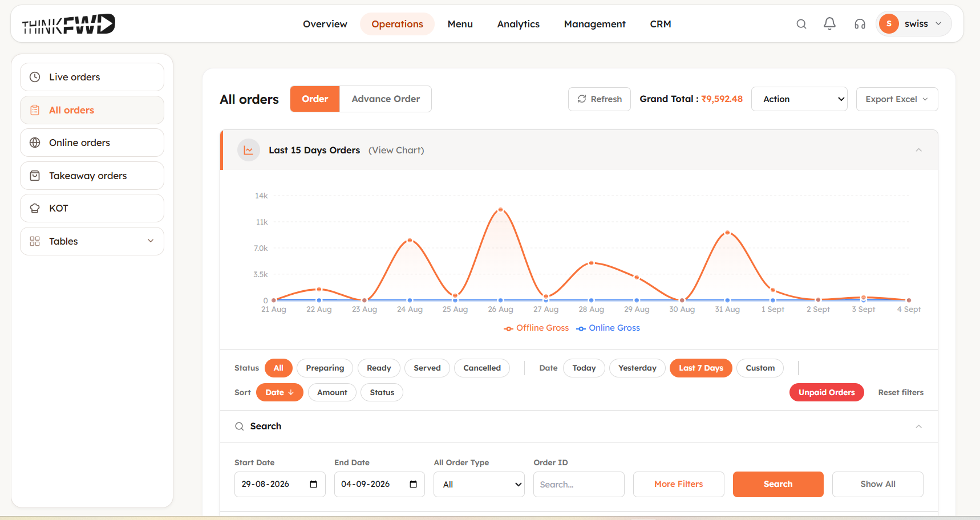Open calendar picker for Start Date
Screen dimensions: 980x520
[313, 484]
